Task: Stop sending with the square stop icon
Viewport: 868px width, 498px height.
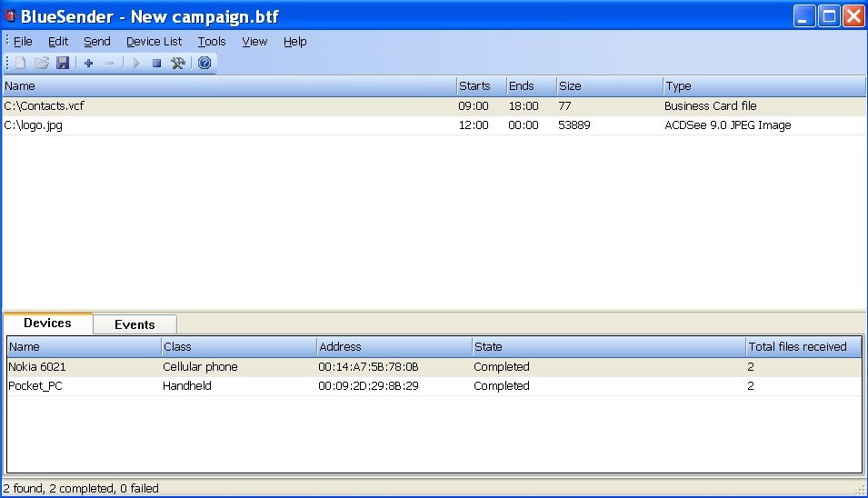Action: (x=156, y=64)
